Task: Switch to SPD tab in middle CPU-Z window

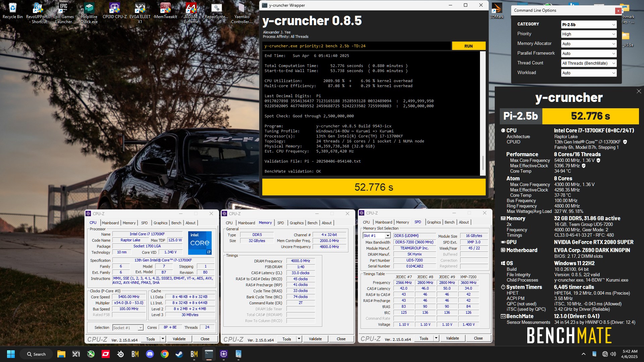Action: (x=281, y=223)
